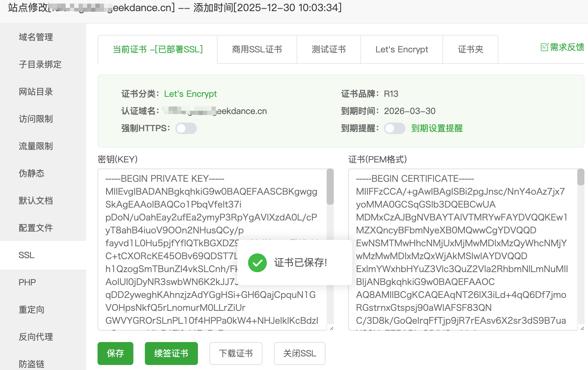Turn on the 到期提醒 toggle
The width and height of the screenshot is (588, 370).
tap(394, 128)
